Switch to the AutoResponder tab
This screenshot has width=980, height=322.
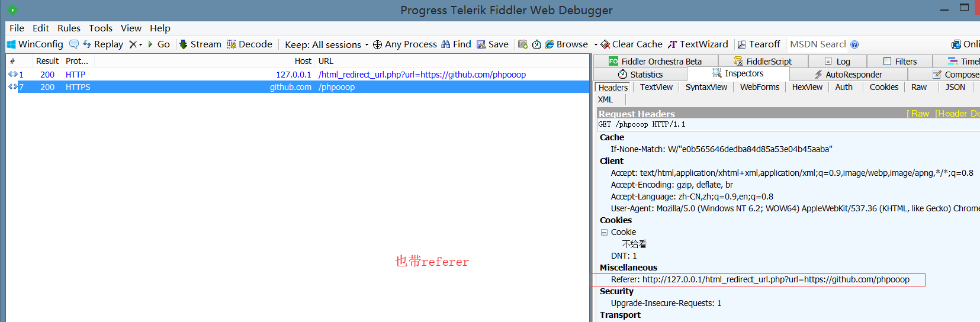(x=848, y=75)
